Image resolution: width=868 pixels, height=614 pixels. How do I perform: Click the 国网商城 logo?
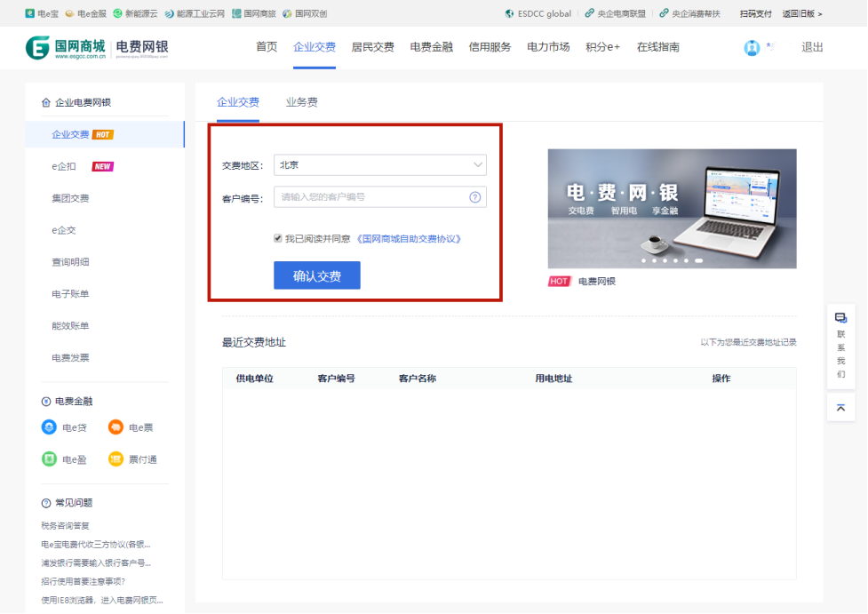66,48
